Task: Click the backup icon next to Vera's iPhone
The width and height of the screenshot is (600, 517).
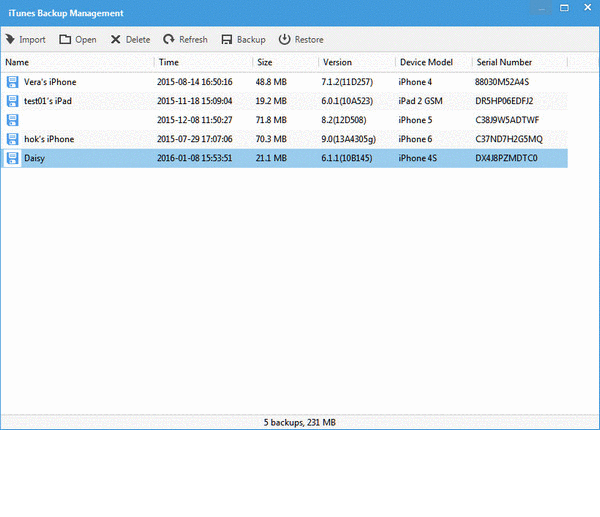Action: 12,82
